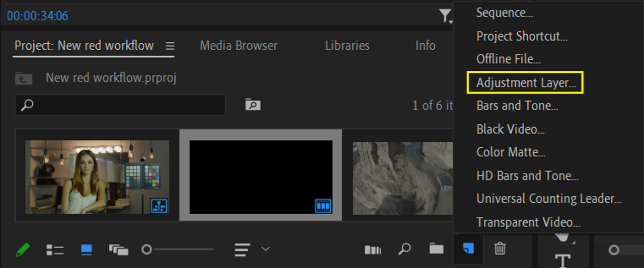Screen dimensions: 644x268
Task: Switch to the Media Browser tab
Action: click(x=238, y=46)
